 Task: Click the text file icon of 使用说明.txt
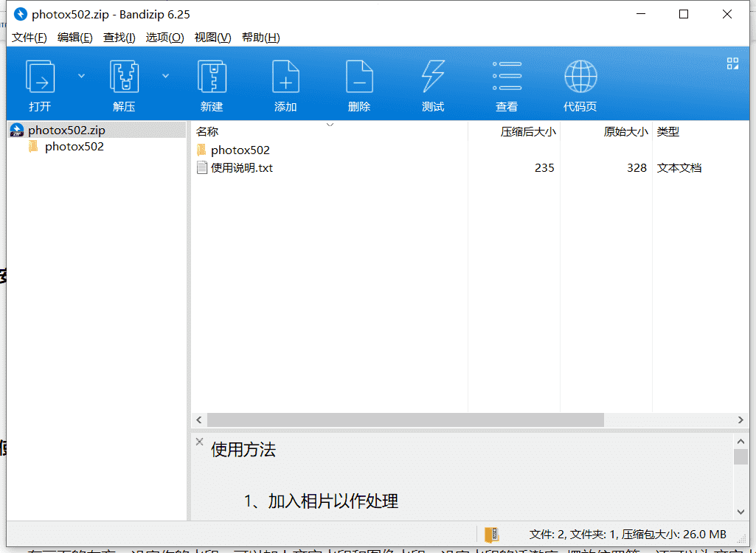(x=202, y=168)
